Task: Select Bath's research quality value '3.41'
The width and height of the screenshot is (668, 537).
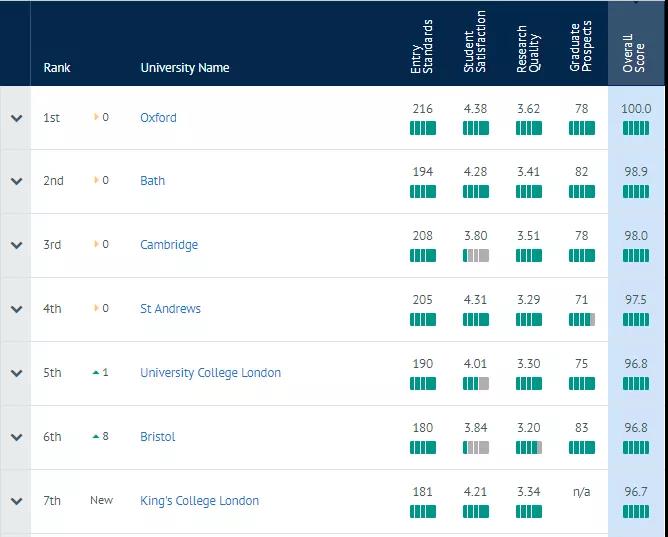Action: [529, 172]
